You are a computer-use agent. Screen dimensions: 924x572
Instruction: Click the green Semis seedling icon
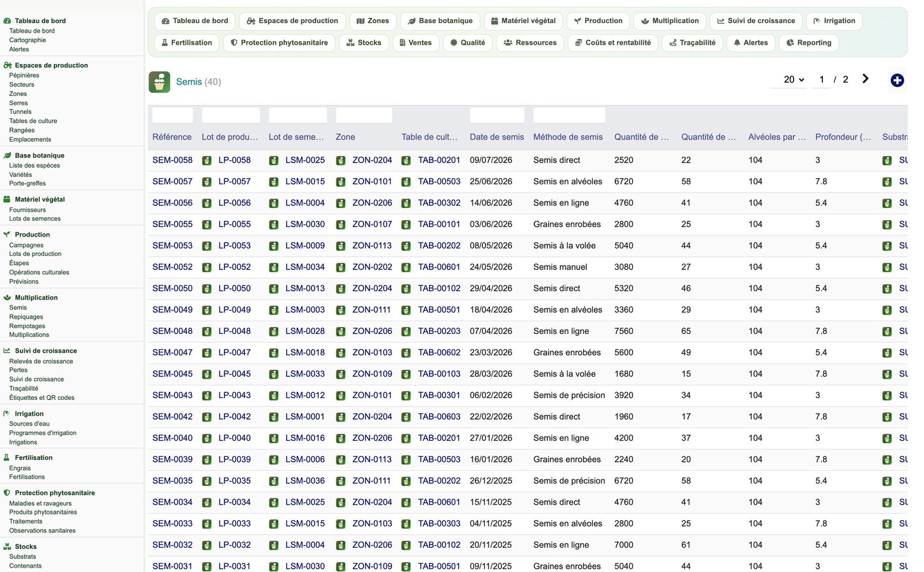click(159, 82)
